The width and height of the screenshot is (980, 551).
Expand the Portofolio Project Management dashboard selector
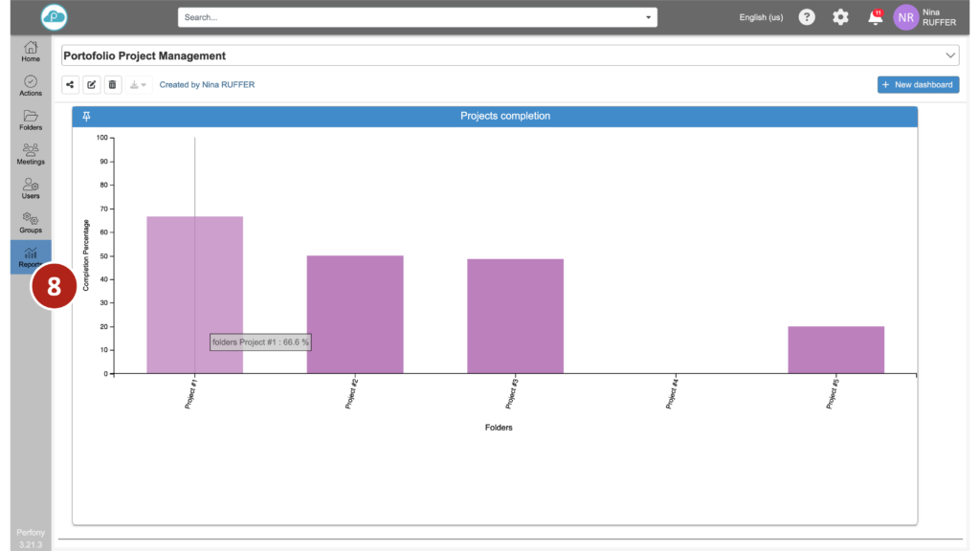pos(950,55)
